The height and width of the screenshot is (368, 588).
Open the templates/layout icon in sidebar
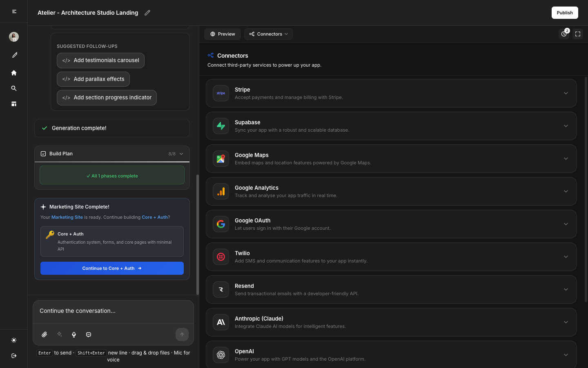coord(14,104)
